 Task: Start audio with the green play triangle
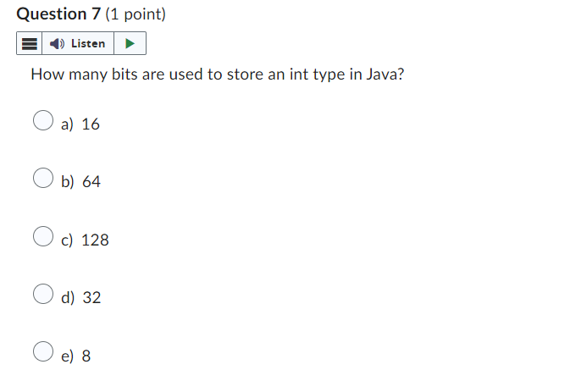point(130,43)
